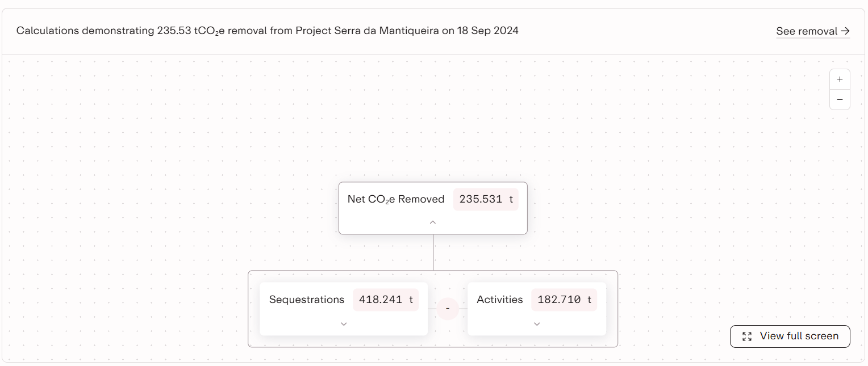Click the 2024 date at heading end
Viewport: 868px width, 366px height.
506,31
